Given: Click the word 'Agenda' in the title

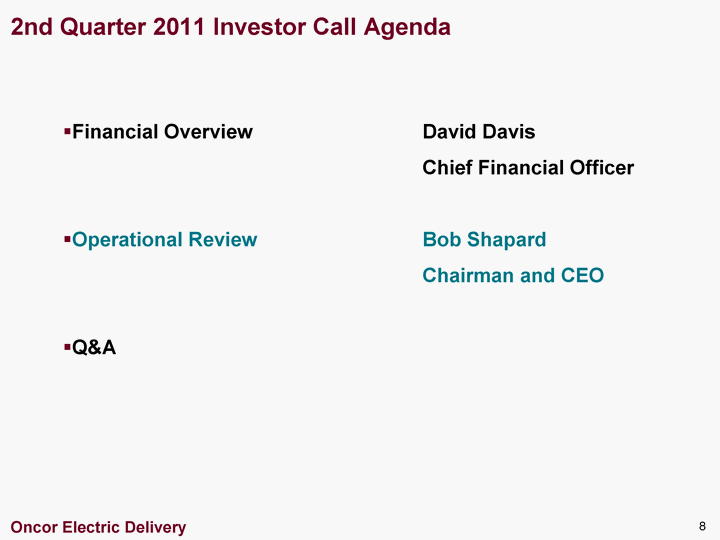Looking at the screenshot, I should [x=407, y=28].
